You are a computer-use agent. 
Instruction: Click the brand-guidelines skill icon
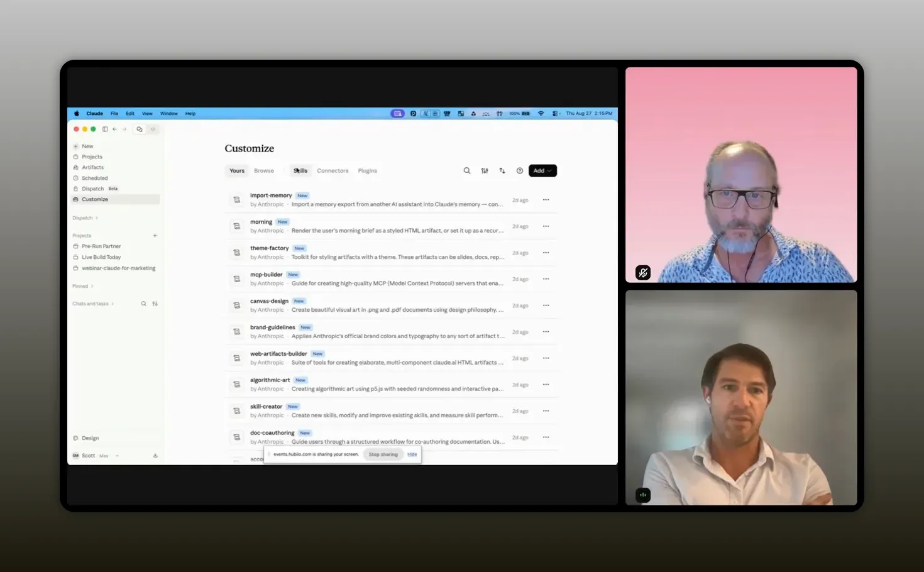pyautogui.click(x=237, y=332)
